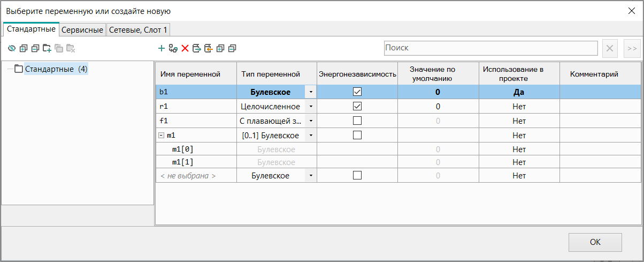
Task: Enable the non-volatile checkbox for f1
Action: coord(357,121)
